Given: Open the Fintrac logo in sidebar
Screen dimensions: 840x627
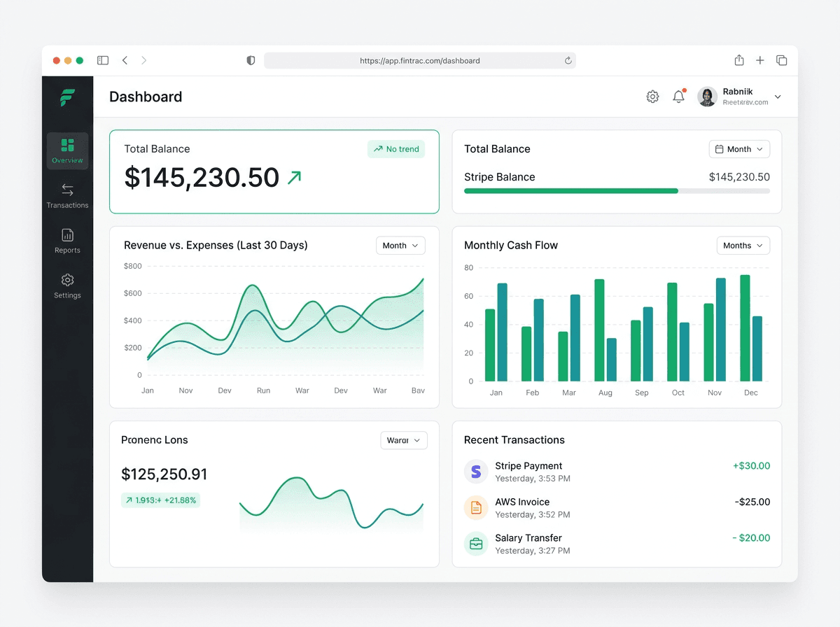Looking at the screenshot, I should (x=67, y=98).
